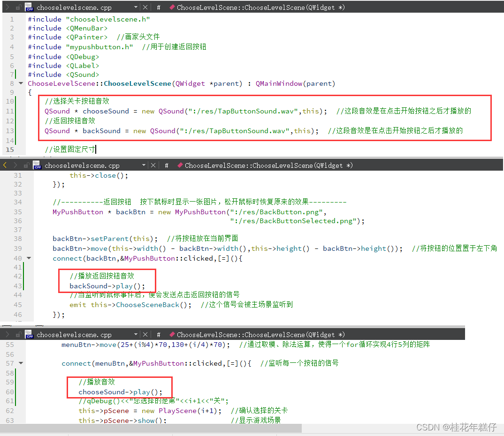Viewport: 504px width, 436px height.
Task: Close the chooselevelscene.cpp document in the top pane
Action: tap(145, 7)
